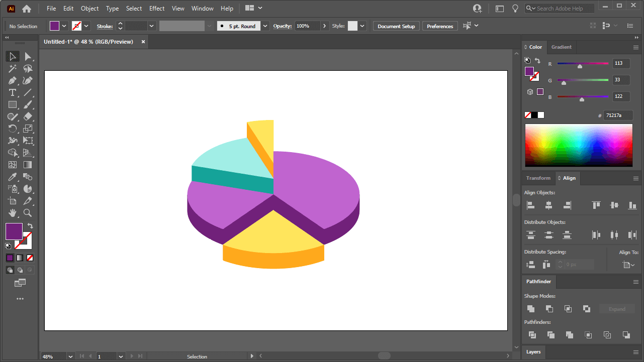
Task: Pick the Artboard tool
Action: click(13, 201)
